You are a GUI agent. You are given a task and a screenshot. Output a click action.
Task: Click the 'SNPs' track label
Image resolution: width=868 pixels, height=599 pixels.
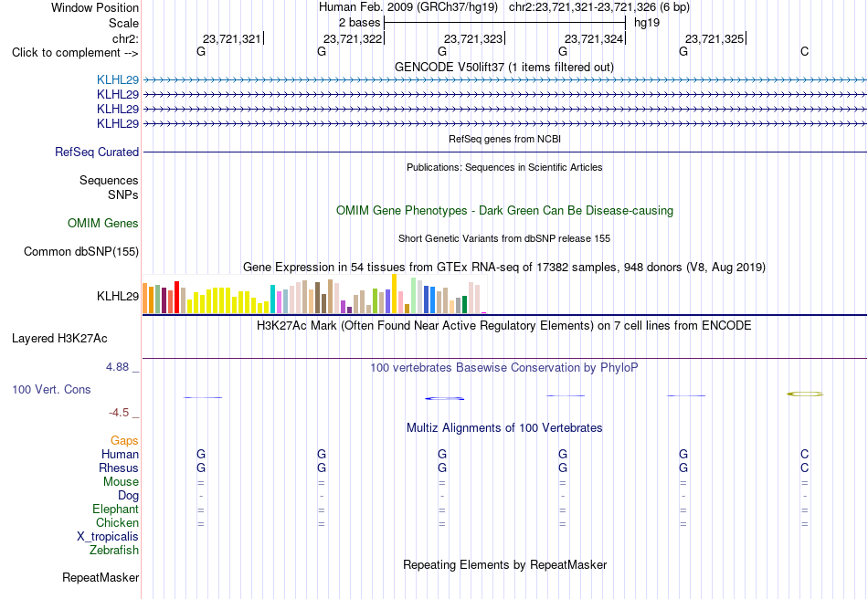click(x=123, y=194)
